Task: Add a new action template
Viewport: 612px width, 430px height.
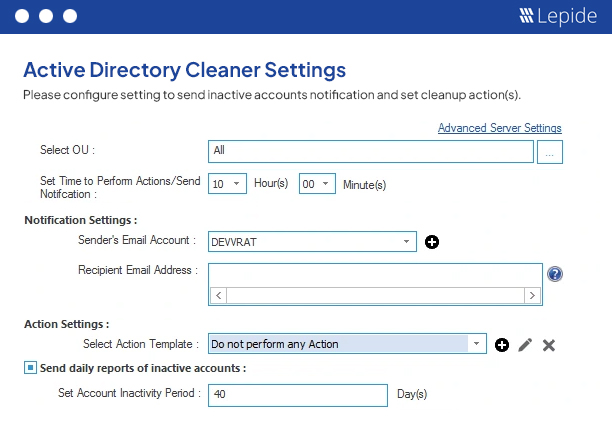Action: pos(502,345)
